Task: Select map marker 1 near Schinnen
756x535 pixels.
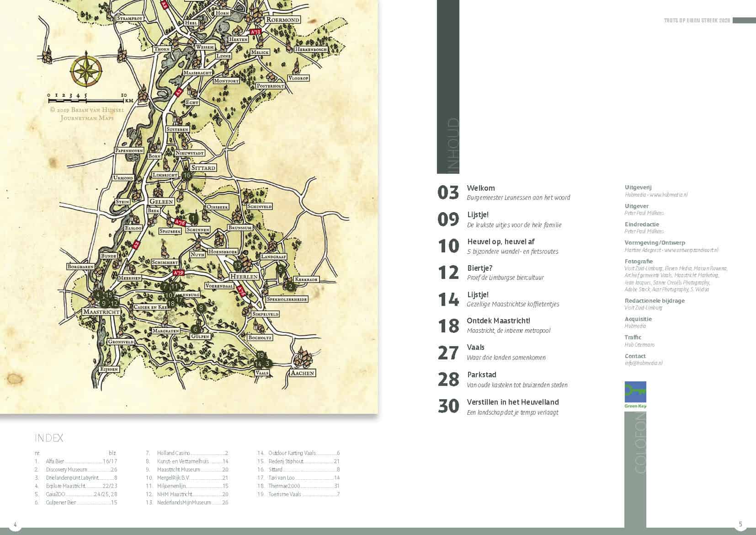Action: coord(193,219)
